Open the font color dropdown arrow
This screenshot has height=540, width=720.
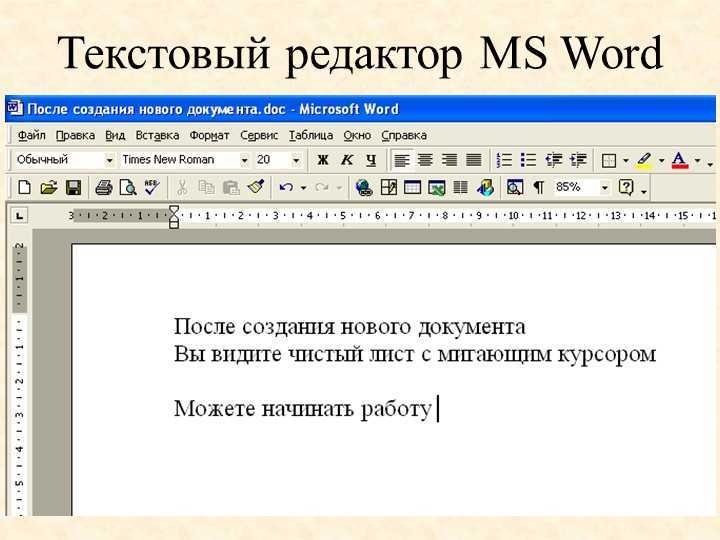pos(698,161)
